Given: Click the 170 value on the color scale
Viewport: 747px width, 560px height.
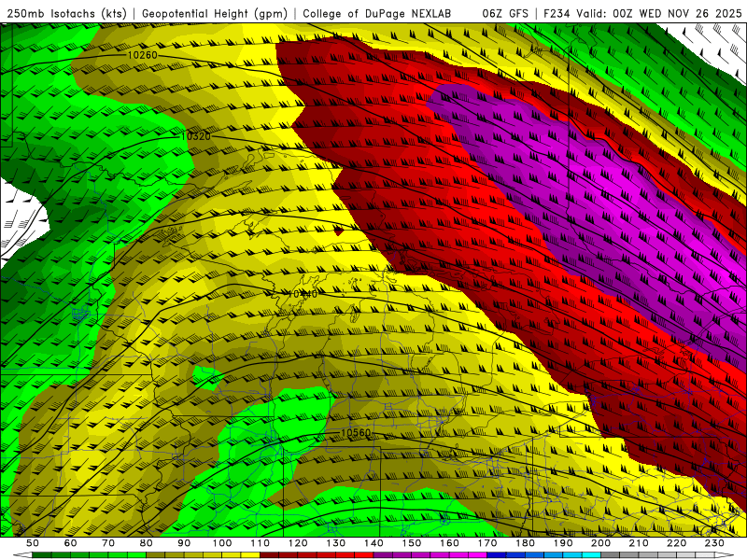Looking at the screenshot, I should pyautogui.click(x=486, y=543).
